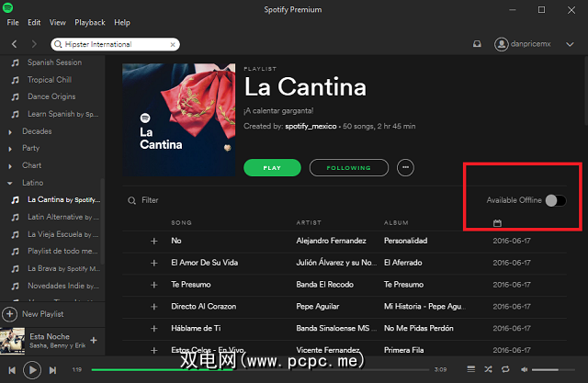Expand the Decades folder

(10, 132)
